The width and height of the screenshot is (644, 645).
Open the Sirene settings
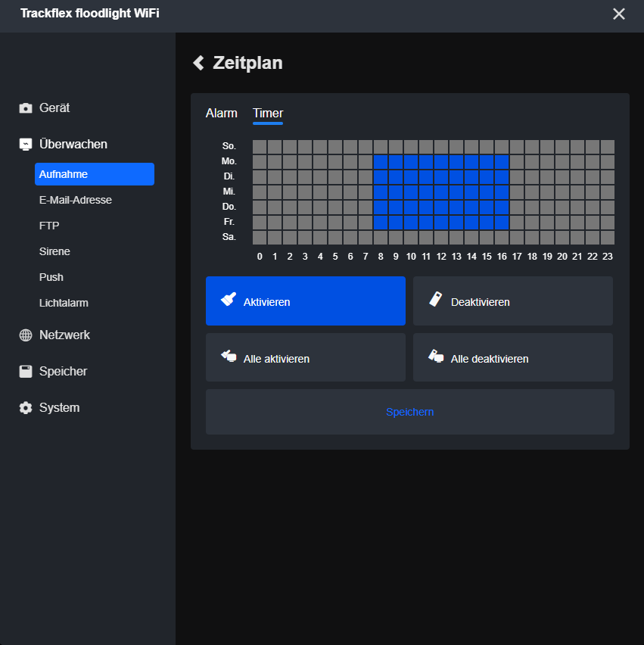pyautogui.click(x=54, y=251)
